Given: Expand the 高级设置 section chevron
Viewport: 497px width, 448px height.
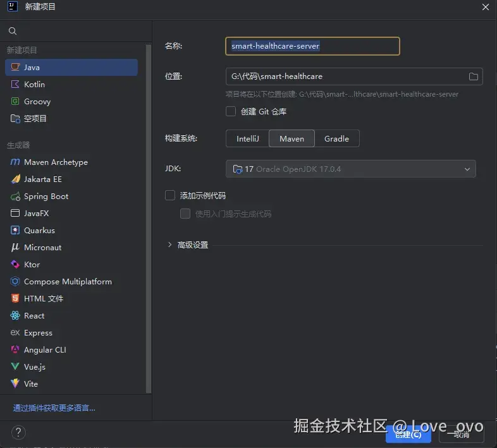Looking at the screenshot, I should click(169, 245).
